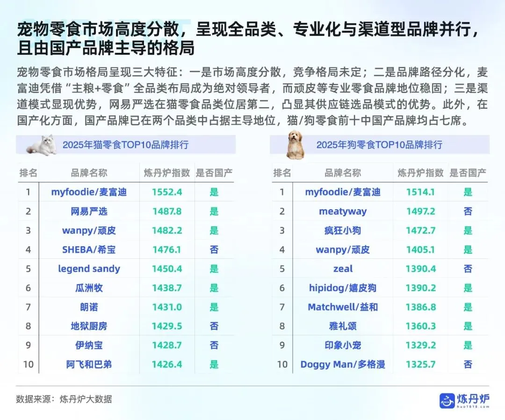
Task: Click index value 1428.7
Action: pyautogui.click(x=167, y=345)
